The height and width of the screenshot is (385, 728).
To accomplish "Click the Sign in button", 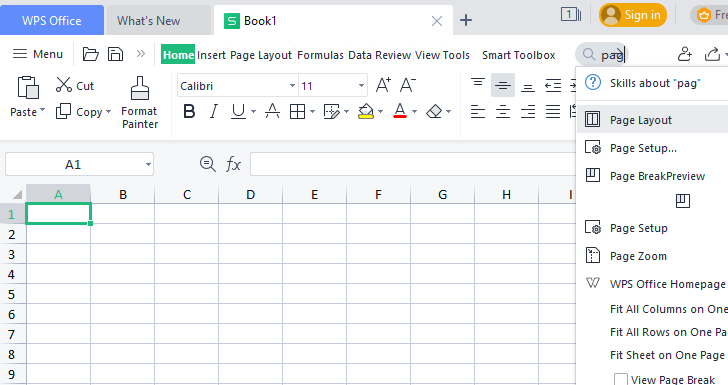I will click(x=633, y=15).
